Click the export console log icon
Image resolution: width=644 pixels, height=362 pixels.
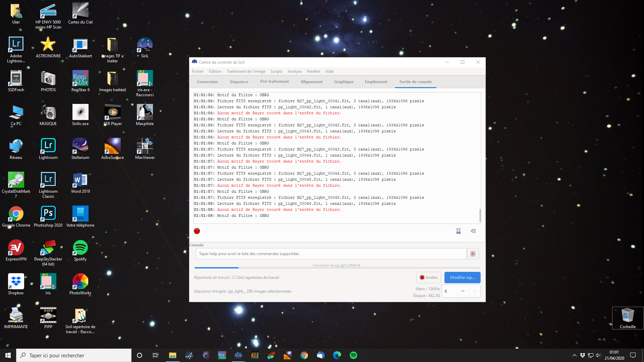pyautogui.click(x=459, y=231)
